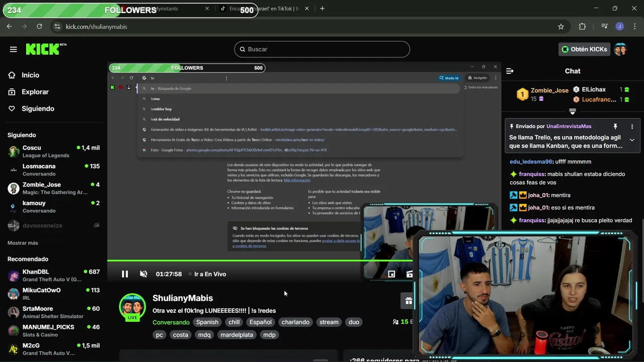Open Chrome three-dot menu
Image resolution: width=644 pixels, height=362 pixels.
point(634,27)
